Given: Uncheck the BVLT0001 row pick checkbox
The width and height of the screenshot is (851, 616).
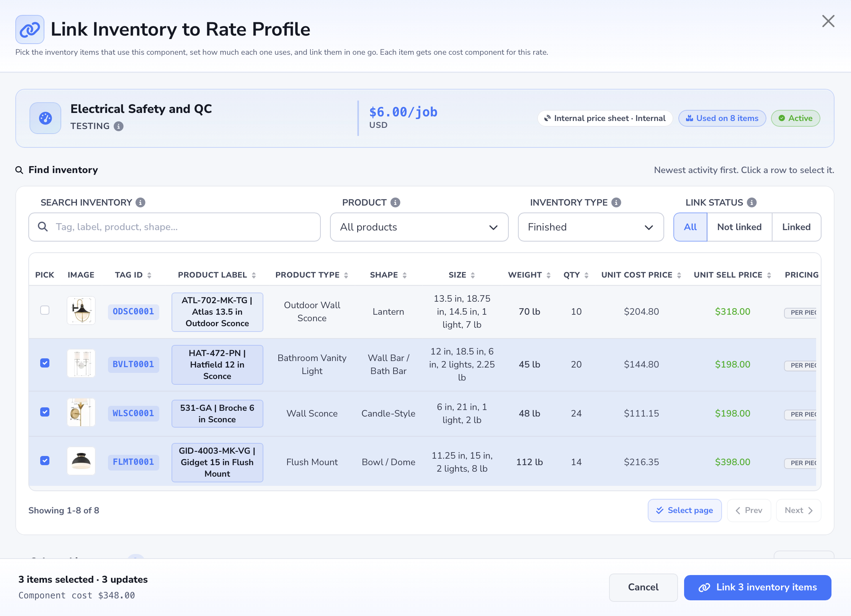Looking at the screenshot, I should click(45, 363).
